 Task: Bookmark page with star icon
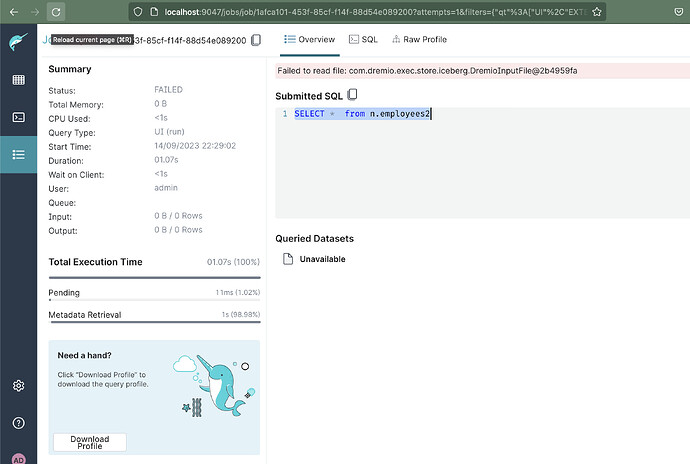597,12
